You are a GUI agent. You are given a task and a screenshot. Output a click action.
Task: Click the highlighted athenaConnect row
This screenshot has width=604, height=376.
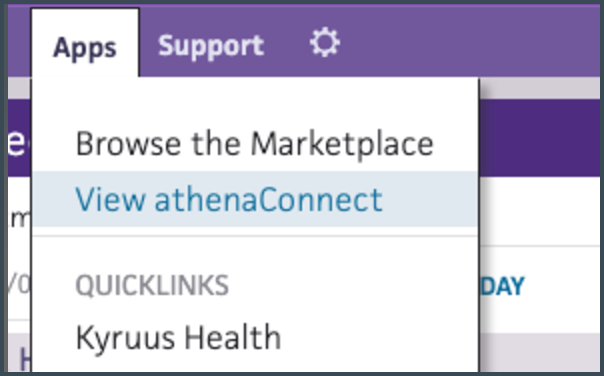click(255, 199)
